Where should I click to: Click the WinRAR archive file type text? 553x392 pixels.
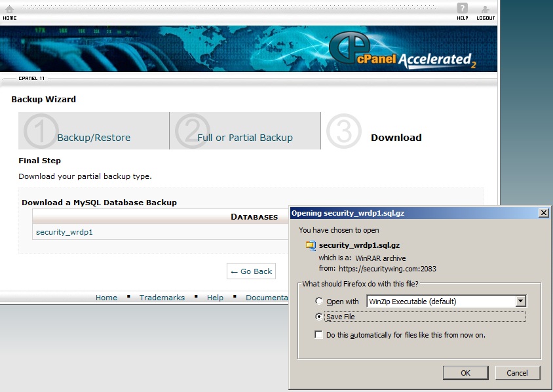[381, 258]
